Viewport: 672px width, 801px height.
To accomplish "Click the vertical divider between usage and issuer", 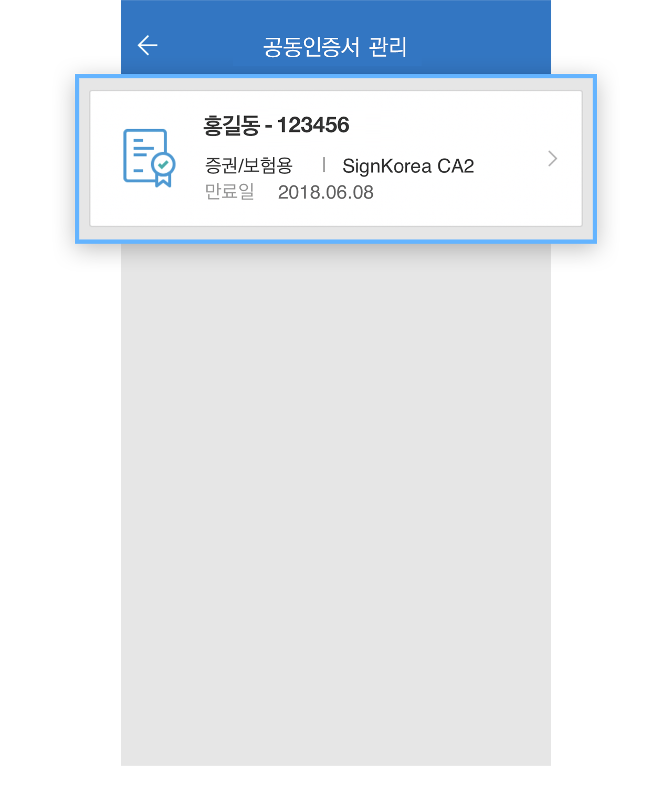I will tap(324, 165).
